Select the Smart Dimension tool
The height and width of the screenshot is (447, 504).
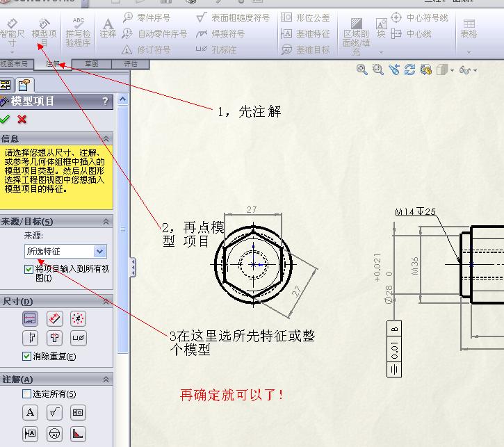click(12, 33)
